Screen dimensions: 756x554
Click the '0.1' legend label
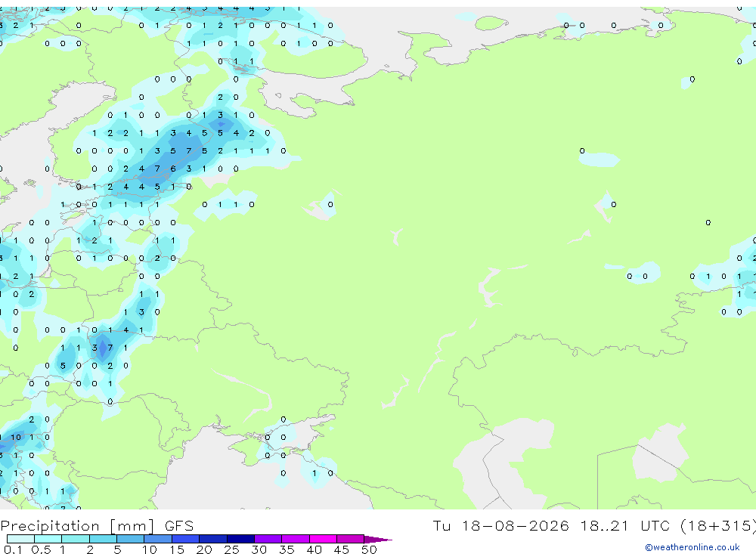click(x=13, y=549)
